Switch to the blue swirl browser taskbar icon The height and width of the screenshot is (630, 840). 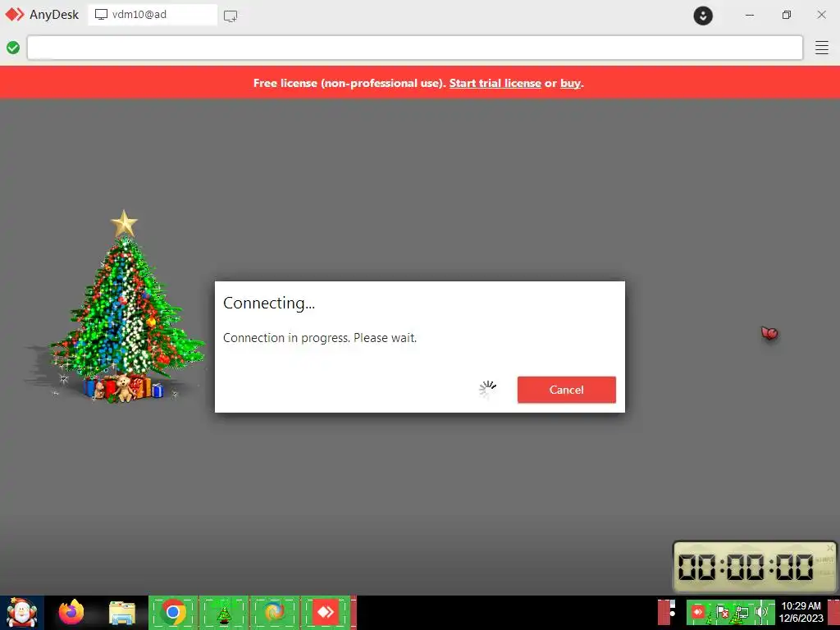point(274,612)
